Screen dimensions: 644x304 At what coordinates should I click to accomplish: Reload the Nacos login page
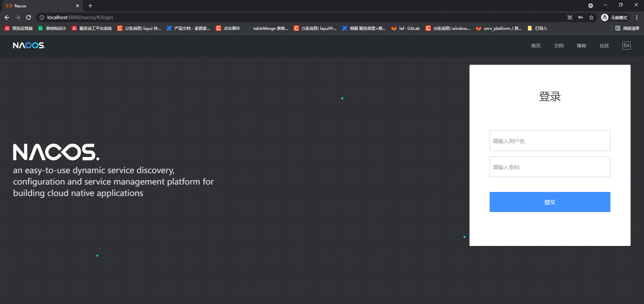tap(29, 17)
